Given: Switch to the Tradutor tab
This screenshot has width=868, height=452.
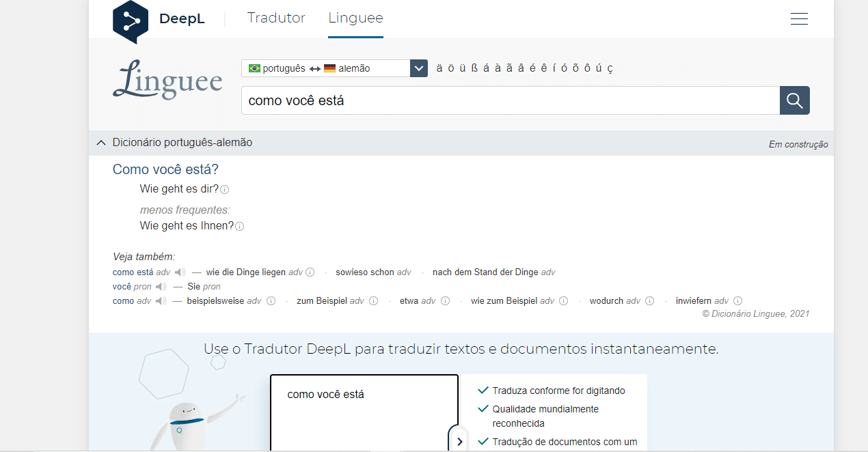Looking at the screenshot, I should (x=276, y=18).
